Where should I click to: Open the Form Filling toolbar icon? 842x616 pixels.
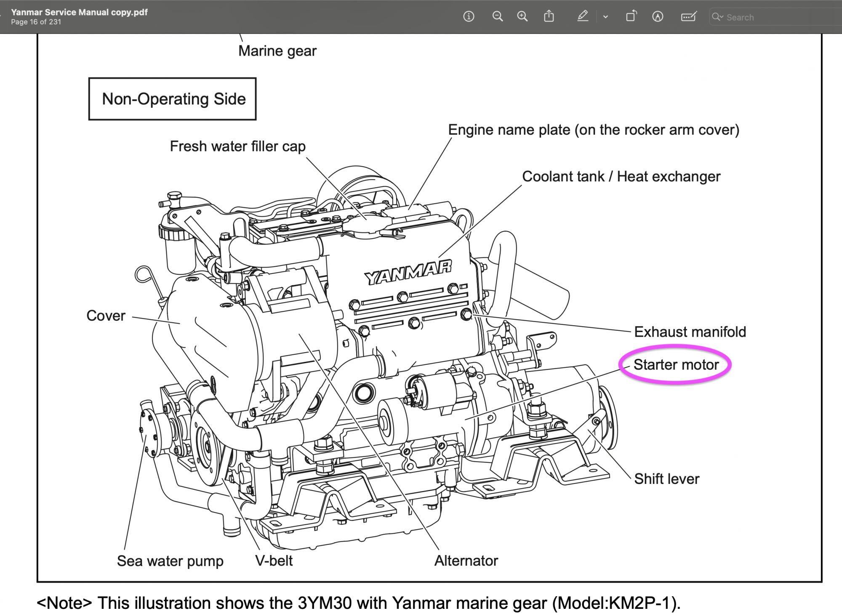click(689, 17)
